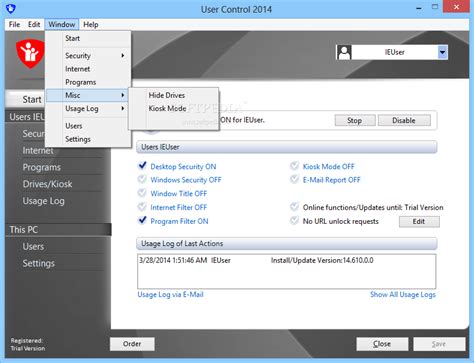Open the IEUser user dropdown arrow
Image resolution: width=474 pixels, height=363 pixels.
[442, 52]
